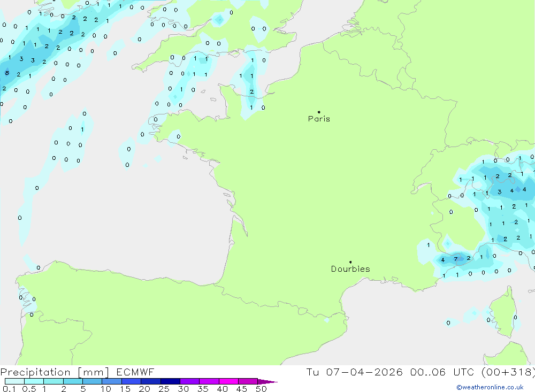Screen dimensions: 535x392
Task: Click the Paris city label
Action: [319, 119]
